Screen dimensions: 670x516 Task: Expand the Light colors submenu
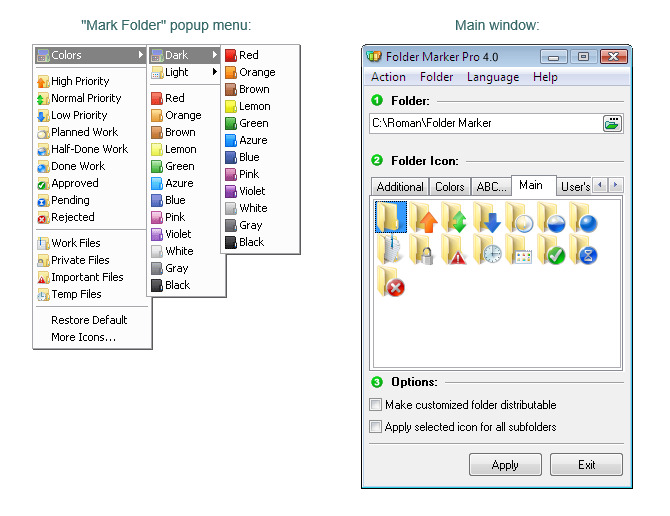[x=185, y=72]
